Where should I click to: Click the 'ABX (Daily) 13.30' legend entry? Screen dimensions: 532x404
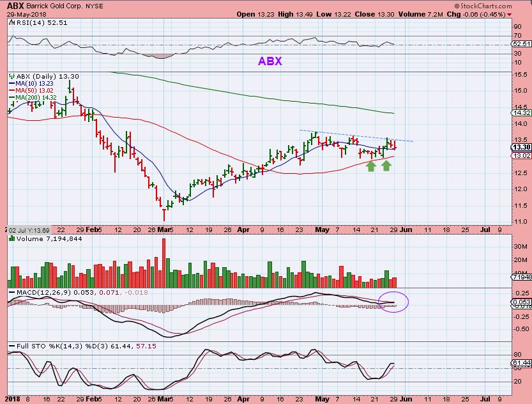point(47,76)
